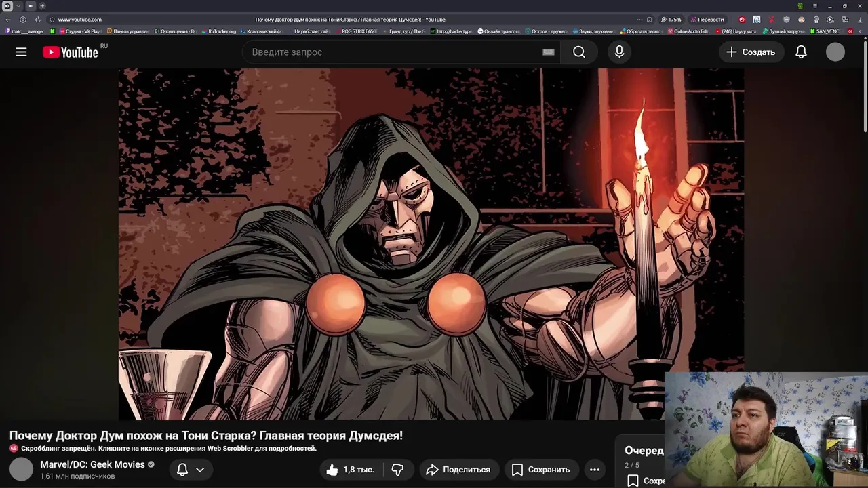Click the gray shield extension in toolbar
The height and width of the screenshot is (488, 868).
click(x=787, y=20)
